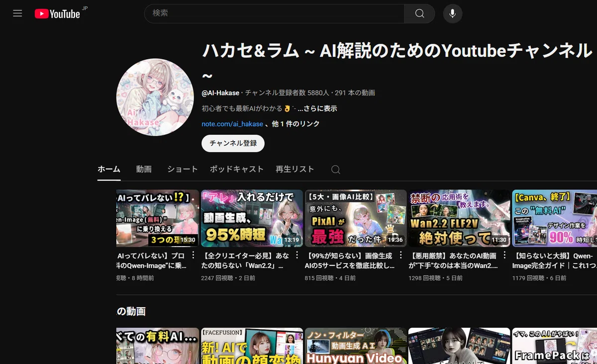The width and height of the screenshot is (597, 364).
Task: Go to the YouTube home logo
Action: tap(58, 14)
